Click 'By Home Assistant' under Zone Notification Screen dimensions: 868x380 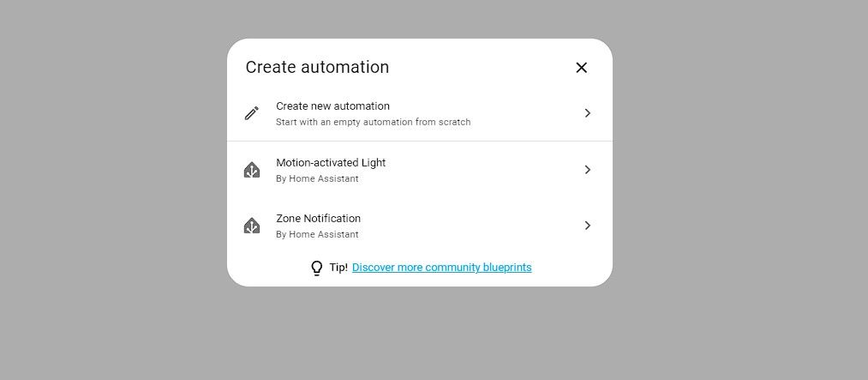tap(317, 234)
